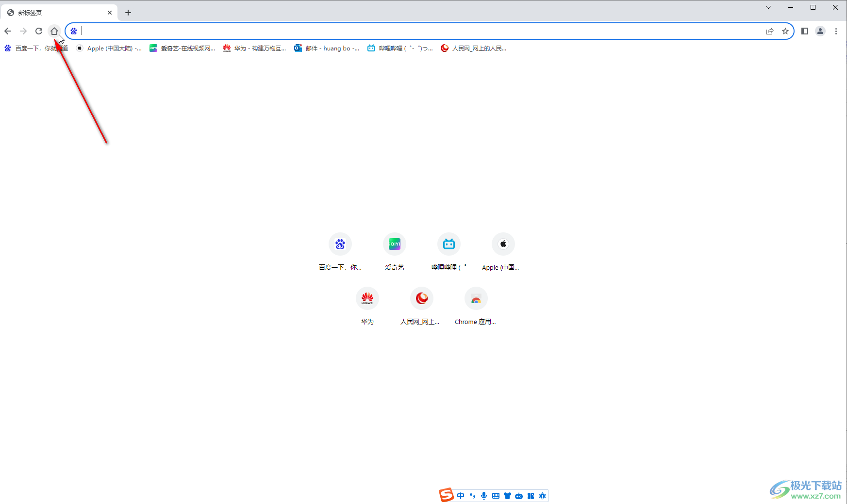Open the Apple (中国大陆) bookmark
The width and height of the screenshot is (847, 504).
pyautogui.click(x=109, y=48)
